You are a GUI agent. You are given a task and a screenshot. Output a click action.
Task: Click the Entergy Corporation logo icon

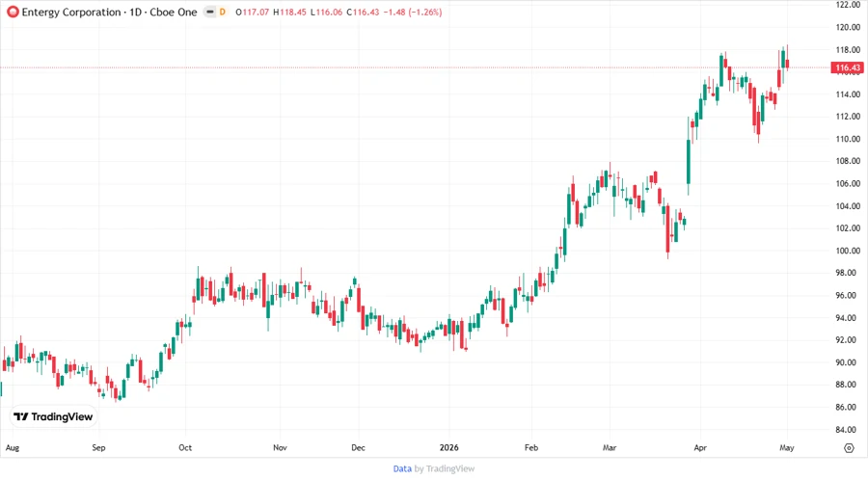click(13, 13)
